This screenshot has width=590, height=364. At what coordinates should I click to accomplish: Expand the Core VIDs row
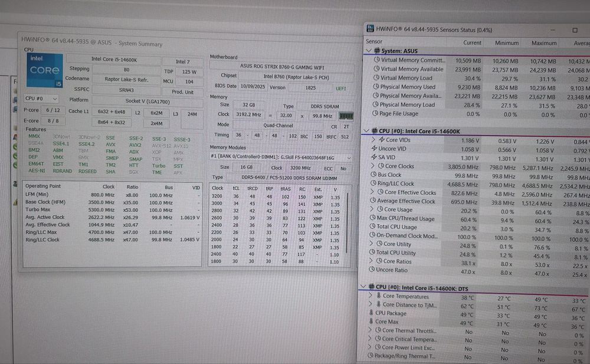click(x=373, y=140)
